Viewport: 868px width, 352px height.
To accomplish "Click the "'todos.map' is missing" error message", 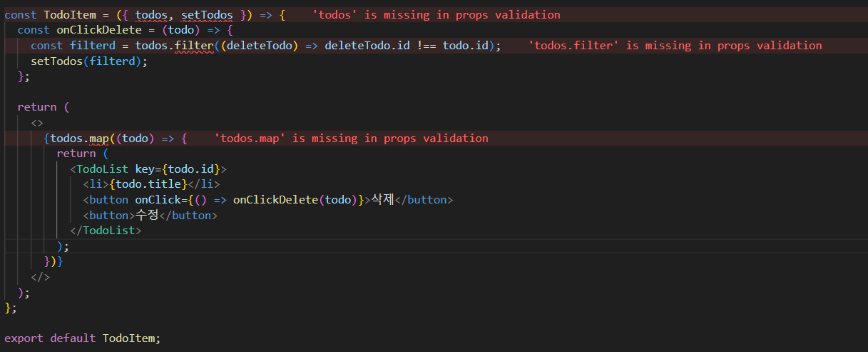I will [x=351, y=138].
